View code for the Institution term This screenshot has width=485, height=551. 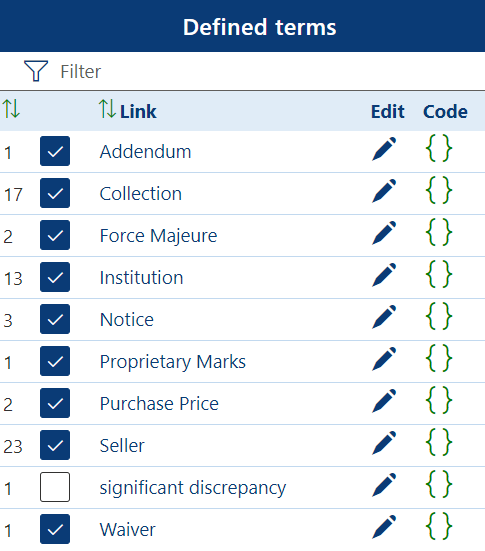point(439,274)
